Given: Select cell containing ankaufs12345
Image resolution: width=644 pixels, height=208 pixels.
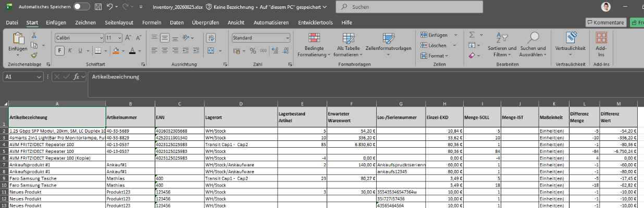Looking at the screenshot, I should point(401,171).
